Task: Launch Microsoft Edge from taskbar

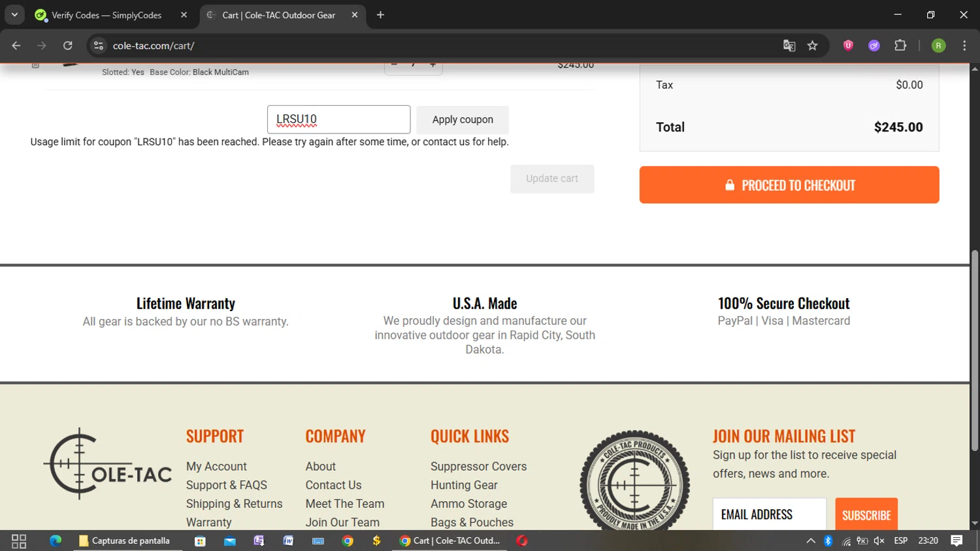Action: tap(56, 541)
